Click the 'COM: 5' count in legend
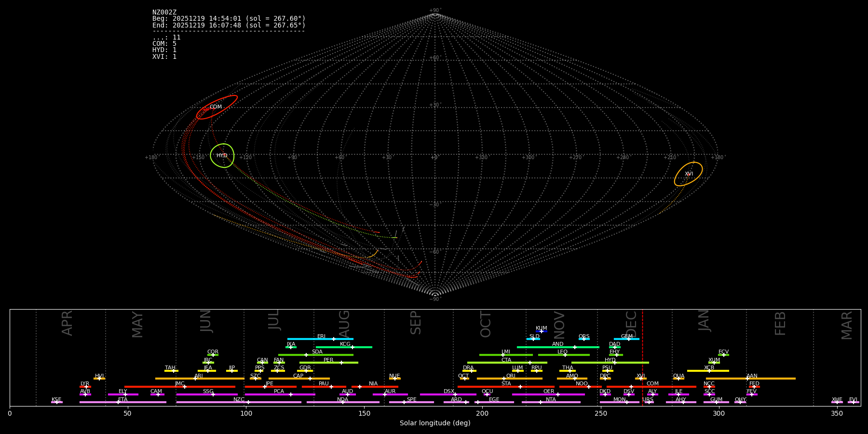Image resolution: width=868 pixels, height=434 pixels. 164,43
